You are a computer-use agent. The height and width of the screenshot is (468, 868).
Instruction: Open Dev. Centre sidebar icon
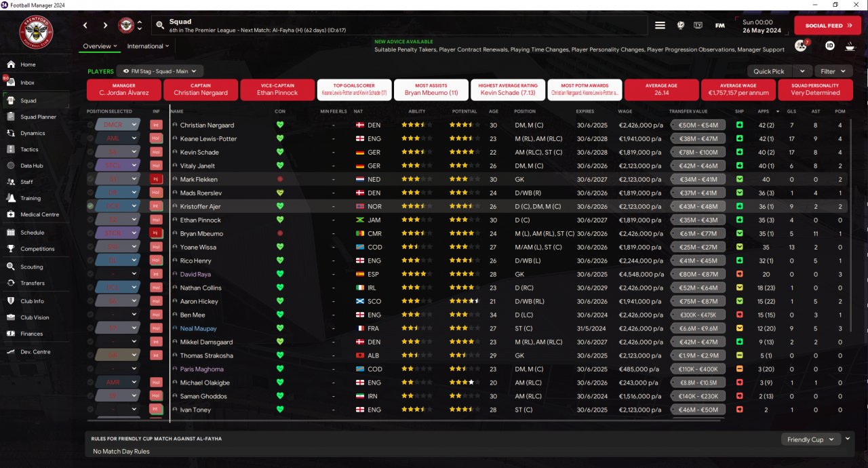point(11,352)
